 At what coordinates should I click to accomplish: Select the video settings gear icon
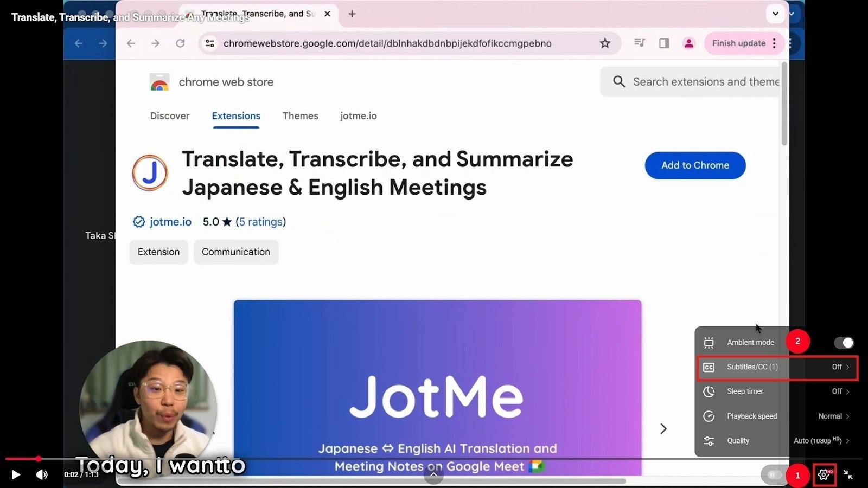tap(824, 474)
